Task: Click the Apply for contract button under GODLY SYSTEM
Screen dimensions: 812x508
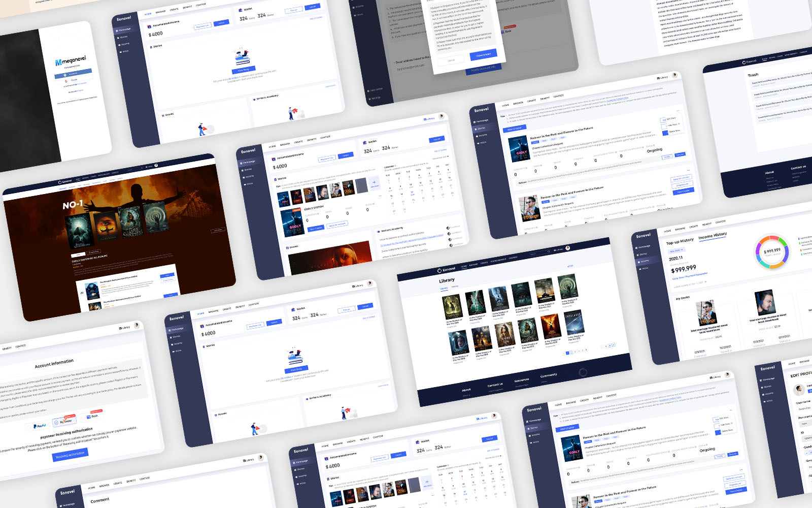Action: (x=337, y=225)
